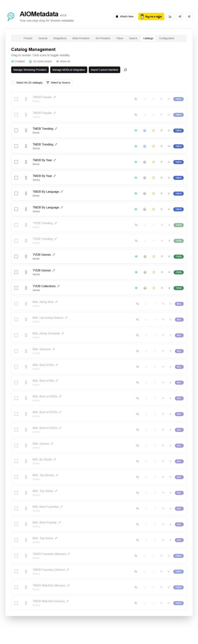Click the AIOMetadata magnifier logo

(11, 16)
